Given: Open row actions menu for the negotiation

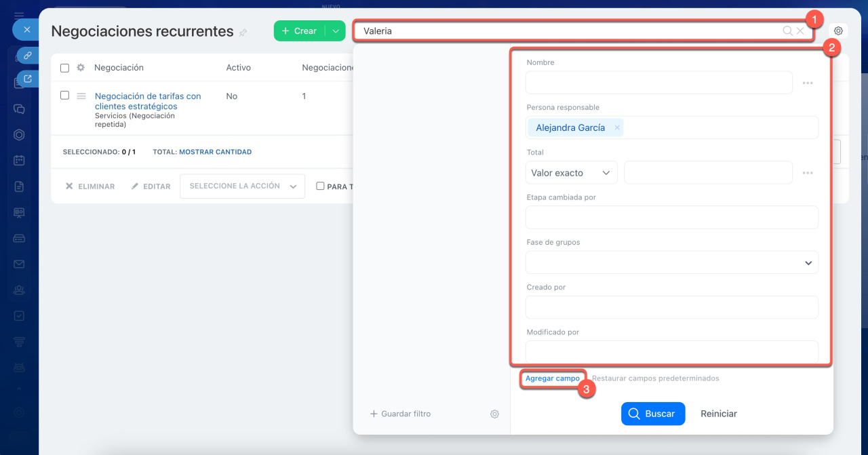Looking at the screenshot, I should [81, 96].
